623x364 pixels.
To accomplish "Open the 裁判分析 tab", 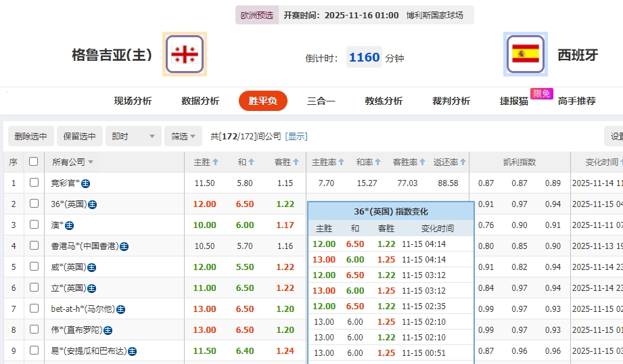I will (451, 101).
